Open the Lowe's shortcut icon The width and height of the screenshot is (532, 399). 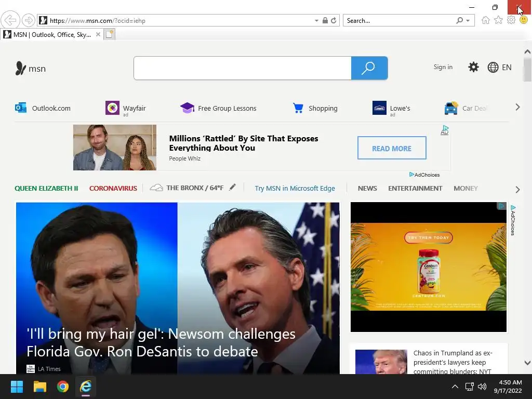tap(379, 108)
